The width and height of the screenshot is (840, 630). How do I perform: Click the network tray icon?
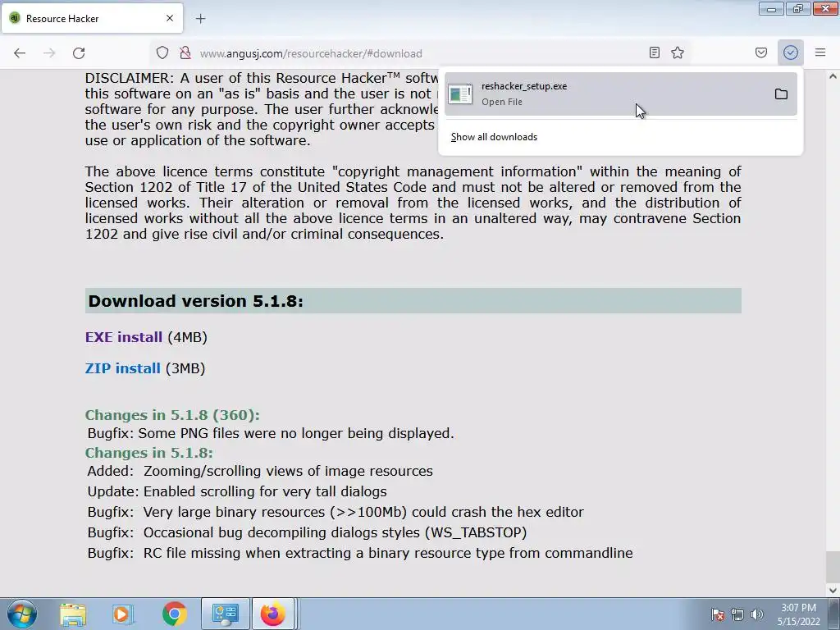[x=737, y=614]
